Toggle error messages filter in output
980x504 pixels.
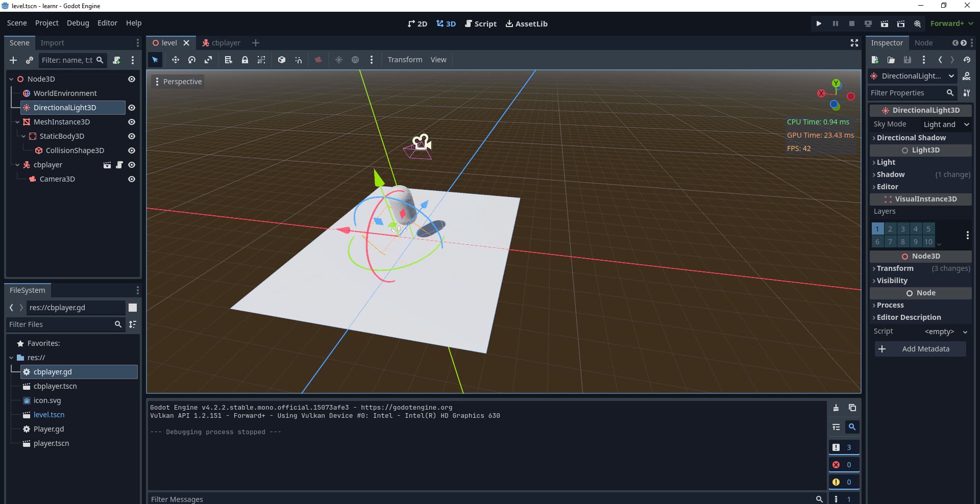844,465
